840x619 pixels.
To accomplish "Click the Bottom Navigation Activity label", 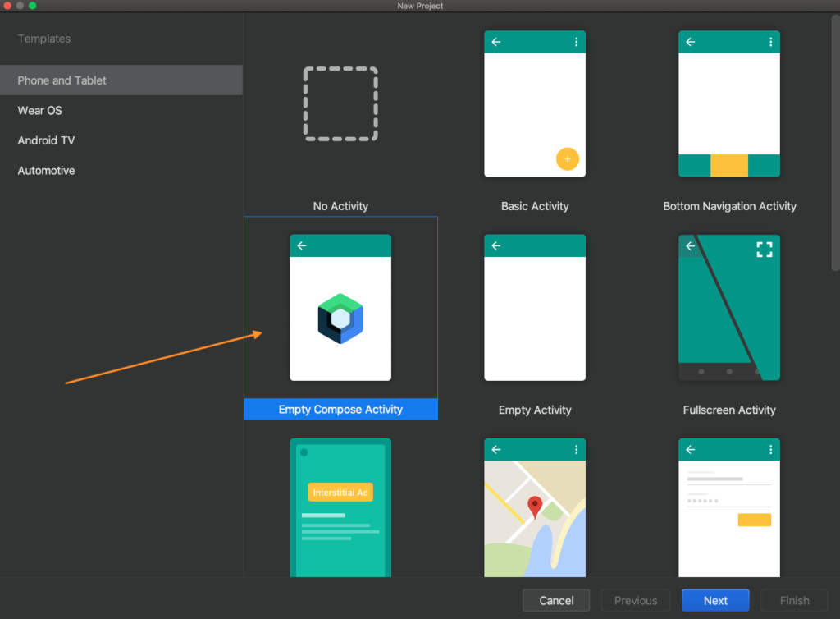I will pos(729,206).
